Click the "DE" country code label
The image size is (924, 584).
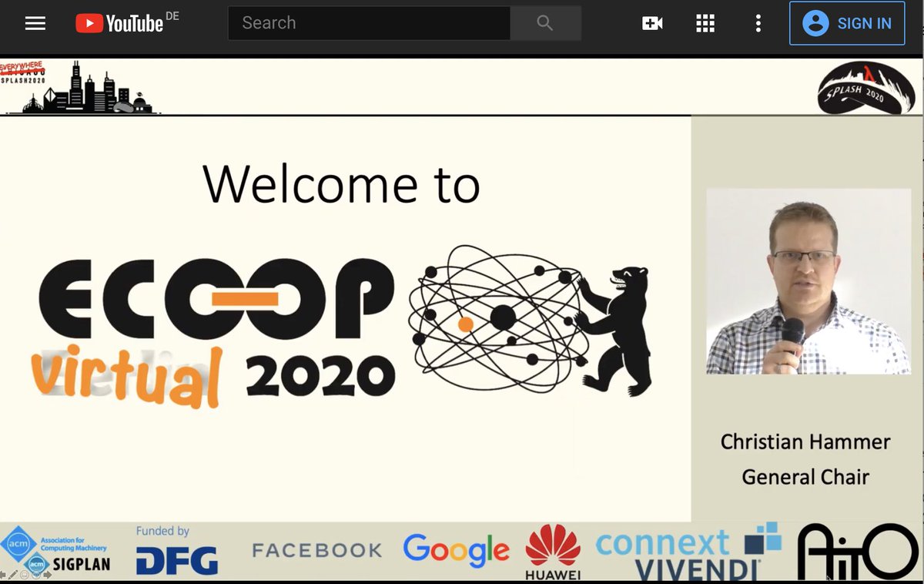[172, 15]
